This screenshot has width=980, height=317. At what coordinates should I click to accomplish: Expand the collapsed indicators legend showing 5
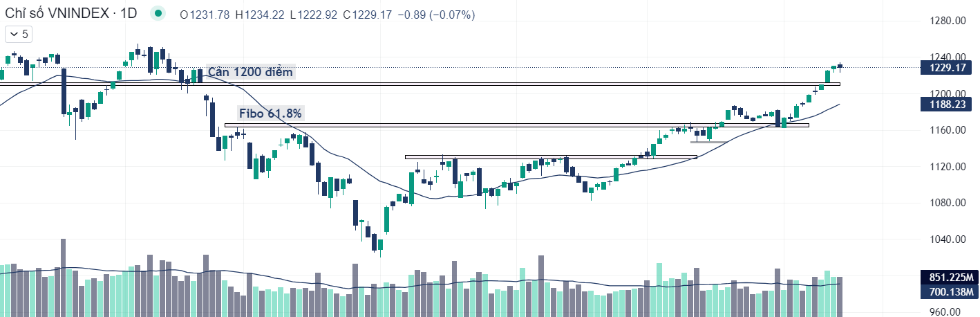point(17,34)
